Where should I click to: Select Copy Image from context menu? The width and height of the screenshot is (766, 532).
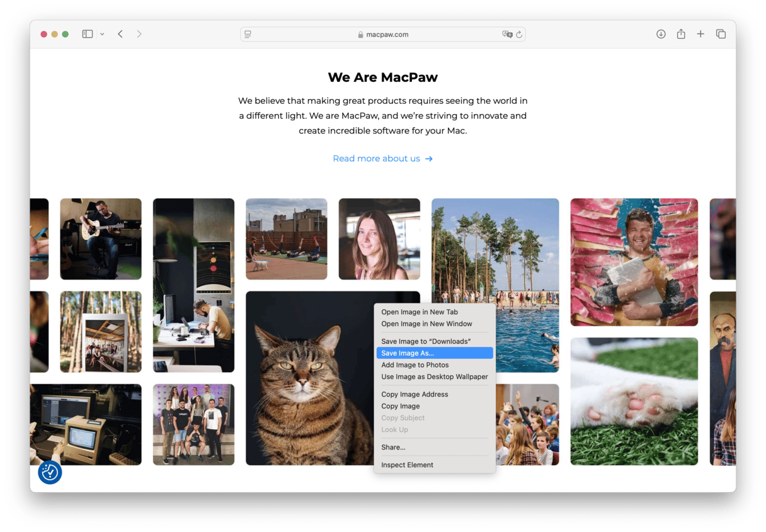[400, 406]
